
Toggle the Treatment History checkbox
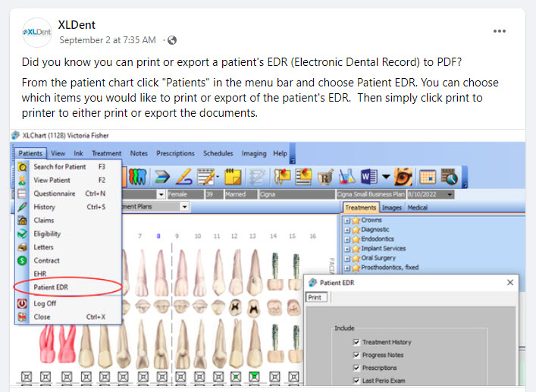(356, 342)
